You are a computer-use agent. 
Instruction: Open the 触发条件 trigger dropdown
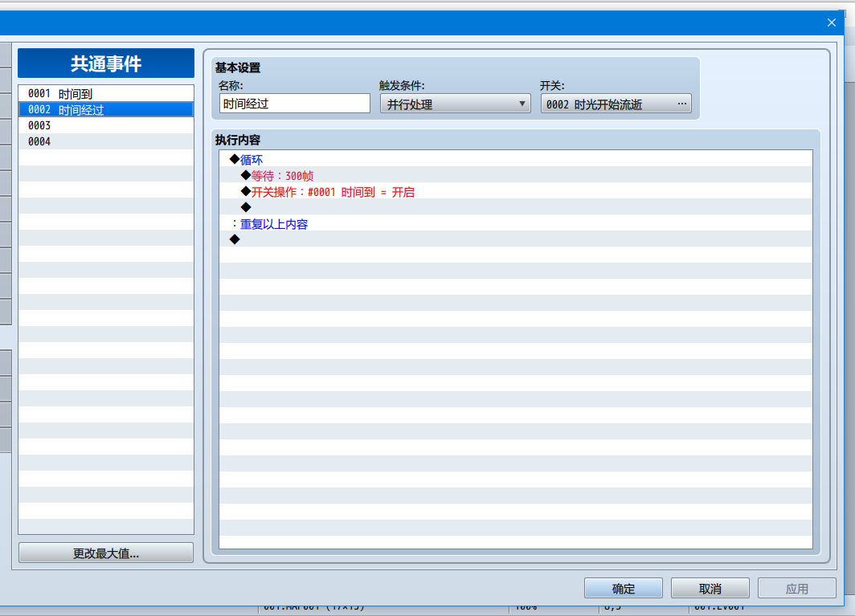[456, 104]
